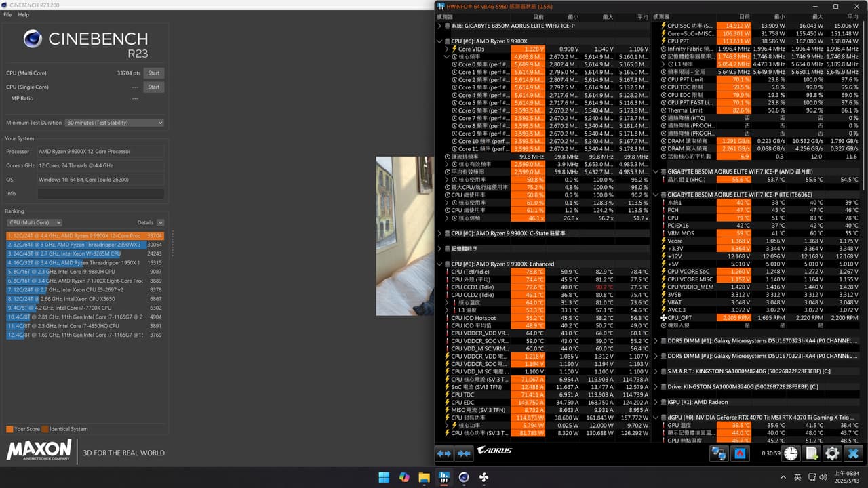Open the Windows Start button
This screenshot has height=488, width=868.
(x=384, y=477)
